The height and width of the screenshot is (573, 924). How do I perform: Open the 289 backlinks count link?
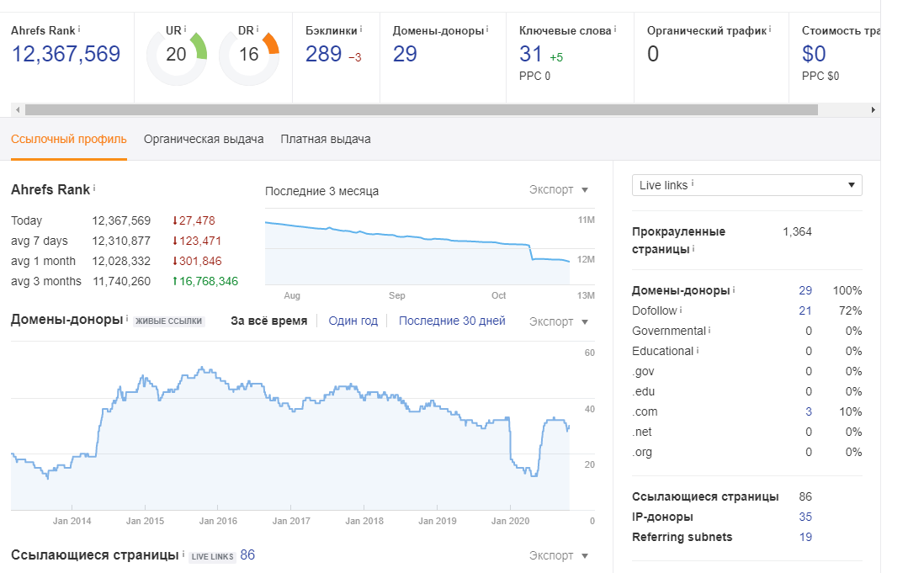coord(323,55)
